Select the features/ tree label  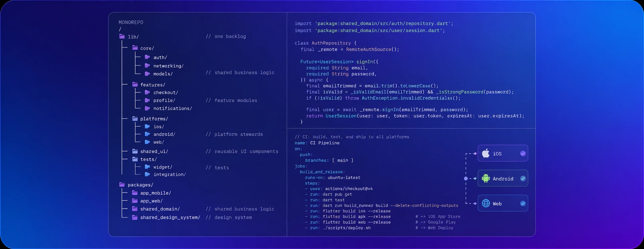coord(153,85)
